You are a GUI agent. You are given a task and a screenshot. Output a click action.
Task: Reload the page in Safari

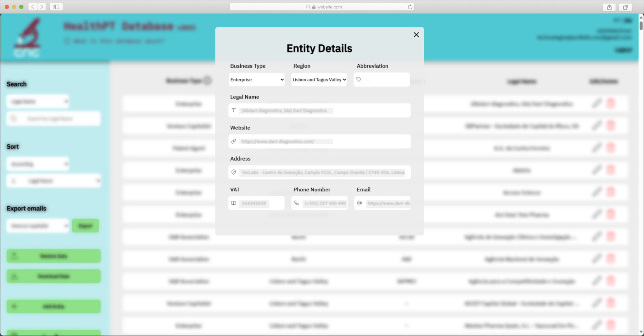click(x=410, y=7)
